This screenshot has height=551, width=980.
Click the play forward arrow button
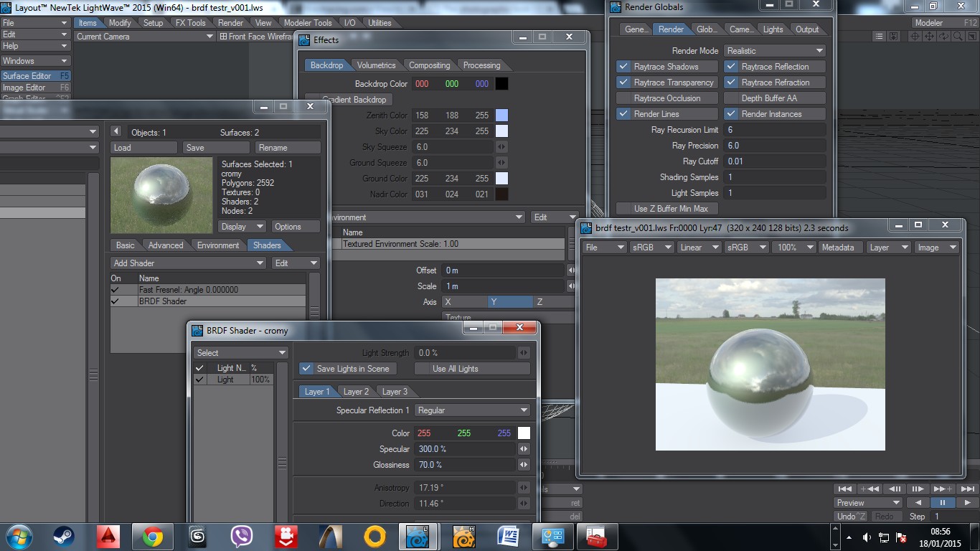pyautogui.click(x=967, y=502)
